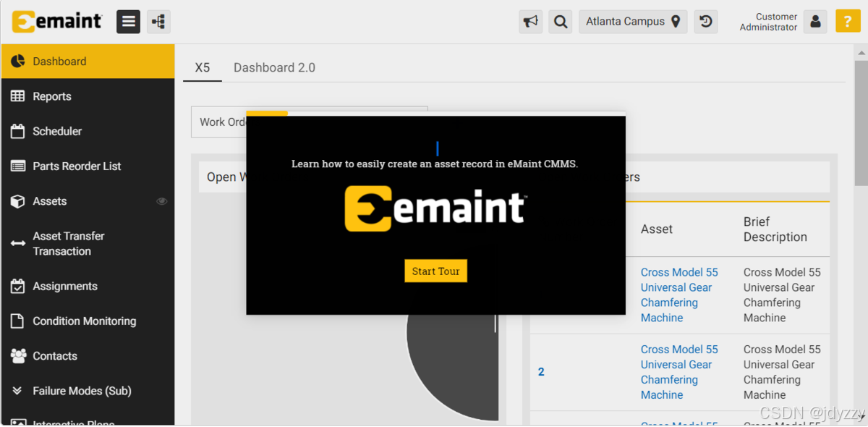
Task: Open Reports in the sidebar
Action: coord(88,96)
